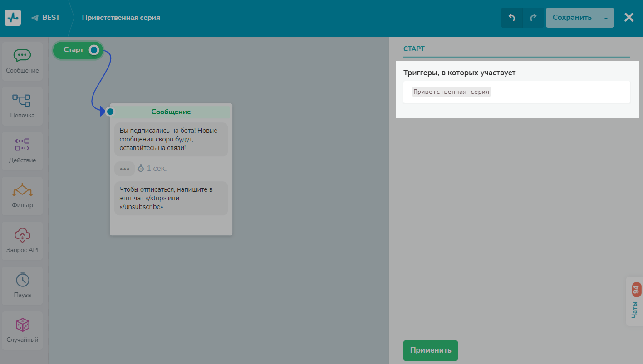This screenshot has width=643, height=364.
Task: Click the Сообщение block input connector
Action: click(x=110, y=112)
